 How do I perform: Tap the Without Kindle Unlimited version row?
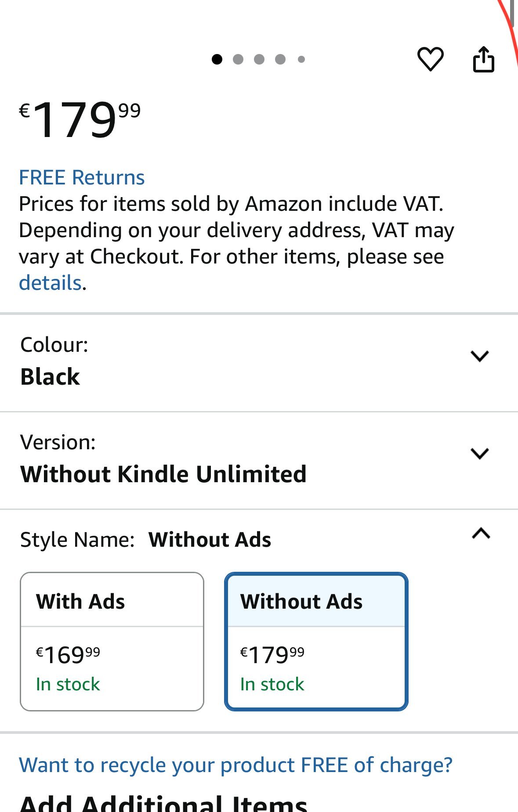click(x=163, y=474)
